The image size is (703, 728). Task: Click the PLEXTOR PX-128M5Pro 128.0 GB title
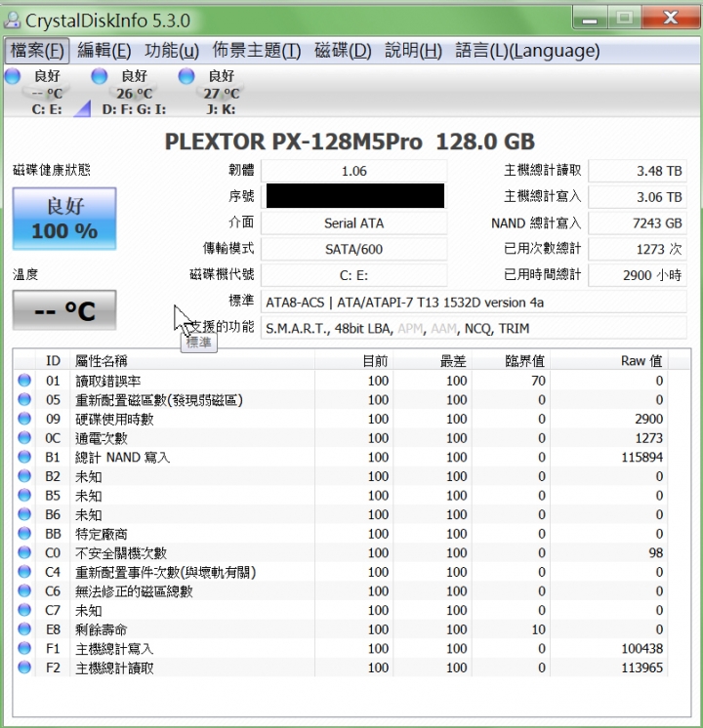[x=350, y=142]
